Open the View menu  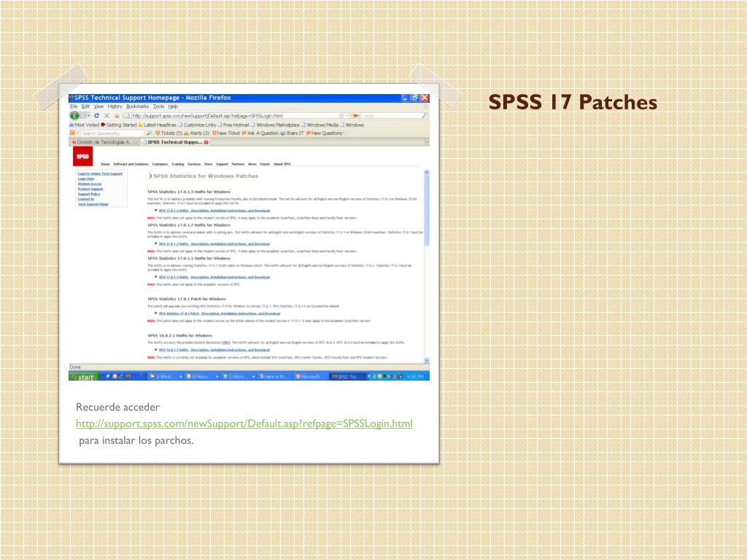point(98,106)
